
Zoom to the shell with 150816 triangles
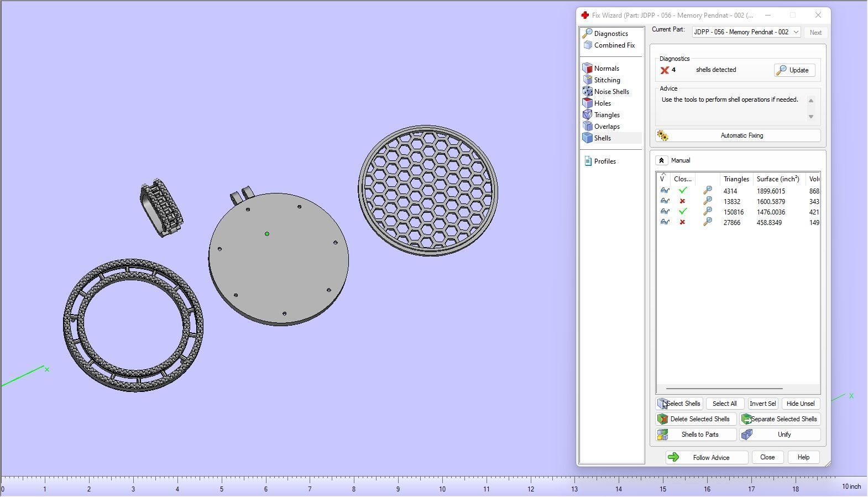pyautogui.click(x=707, y=212)
